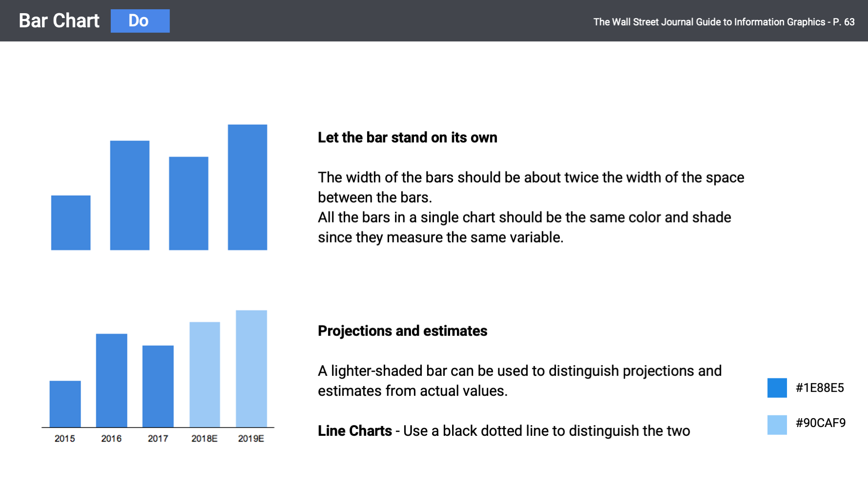
Task: Pick the light blue #90CAF9 swatch
Action: coord(777,425)
